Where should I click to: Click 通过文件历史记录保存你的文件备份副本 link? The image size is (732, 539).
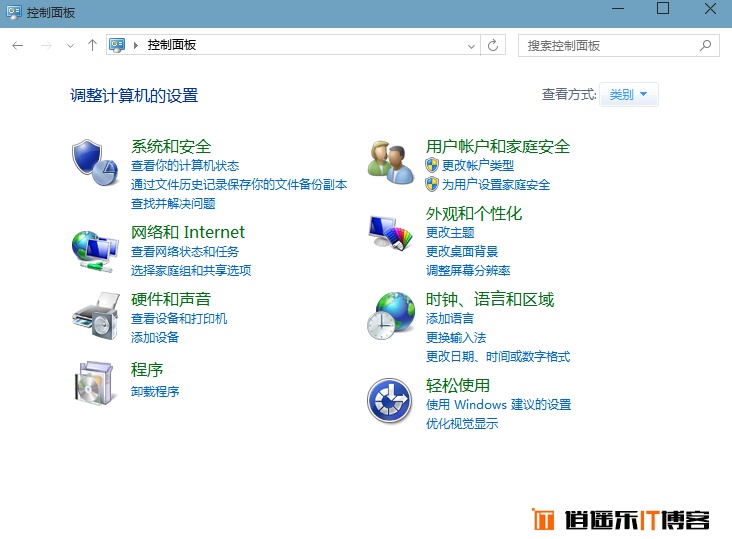click(239, 184)
